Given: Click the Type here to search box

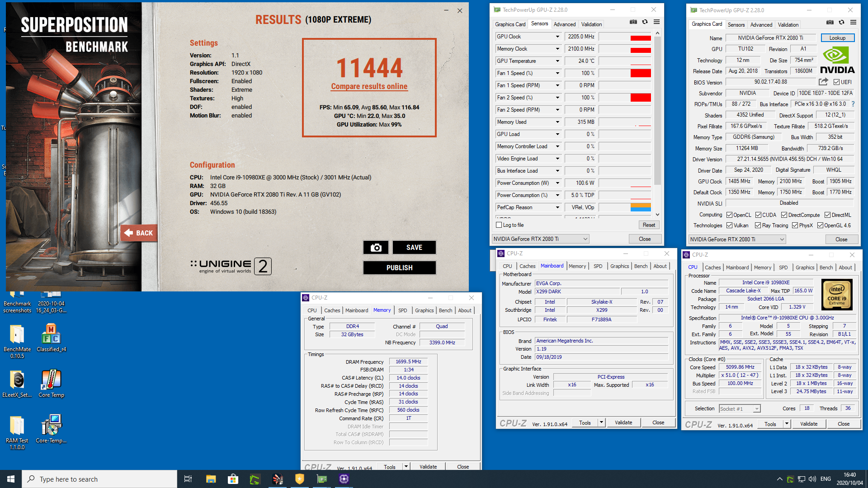Looking at the screenshot, I should click(99, 479).
